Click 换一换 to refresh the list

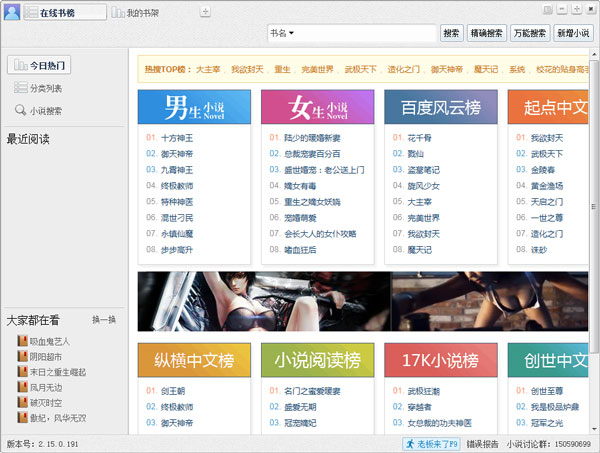point(104,320)
